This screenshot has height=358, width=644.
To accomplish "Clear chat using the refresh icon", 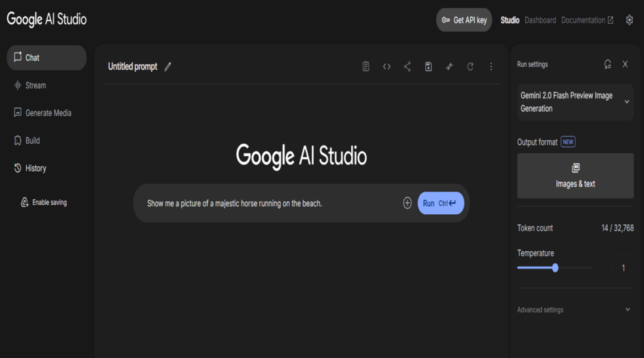I will [x=470, y=67].
